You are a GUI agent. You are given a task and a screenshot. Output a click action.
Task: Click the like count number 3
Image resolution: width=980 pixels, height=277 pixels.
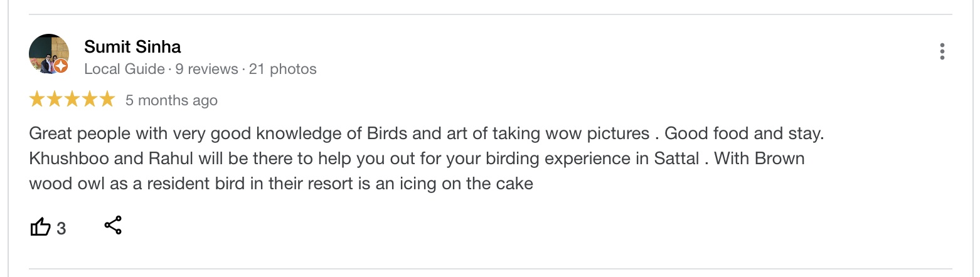(x=61, y=229)
